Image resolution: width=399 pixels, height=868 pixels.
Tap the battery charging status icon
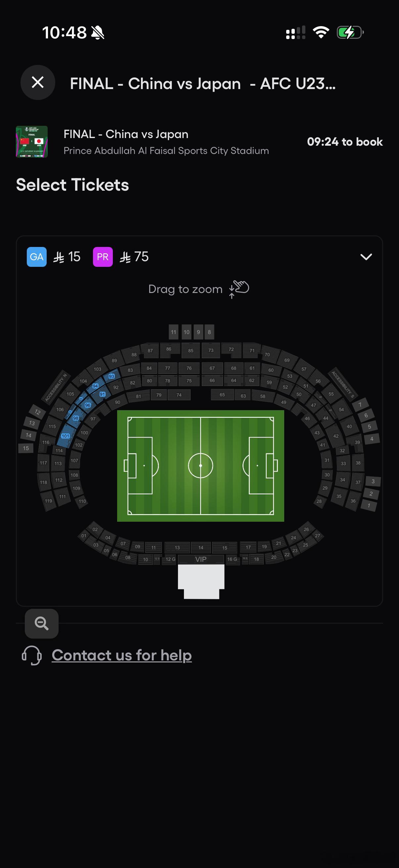click(350, 33)
